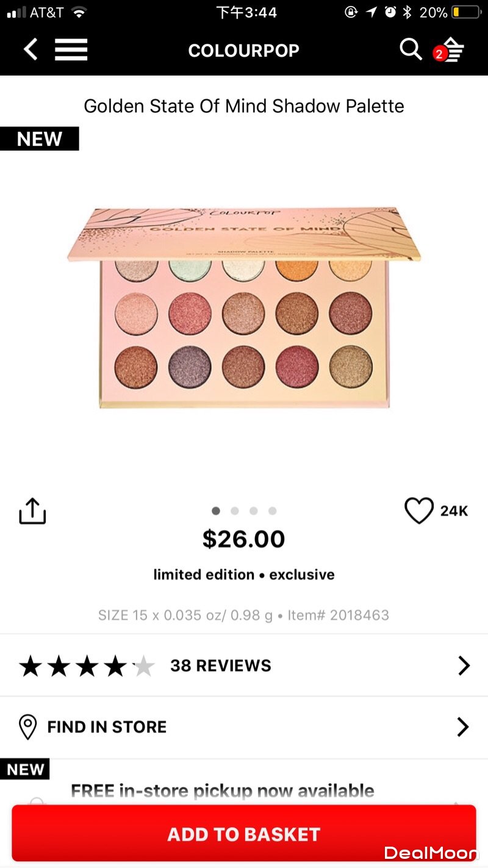Select third image page dot
The height and width of the screenshot is (868, 488).
[254, 511]
